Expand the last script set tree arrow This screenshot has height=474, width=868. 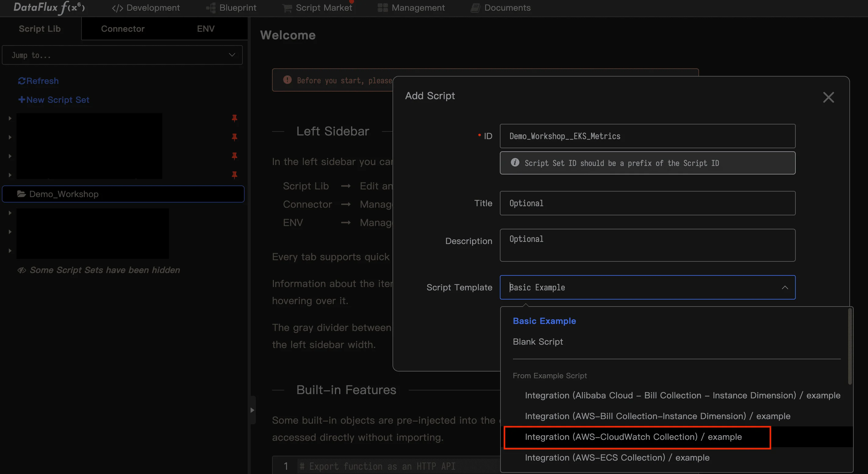[10, 251]
